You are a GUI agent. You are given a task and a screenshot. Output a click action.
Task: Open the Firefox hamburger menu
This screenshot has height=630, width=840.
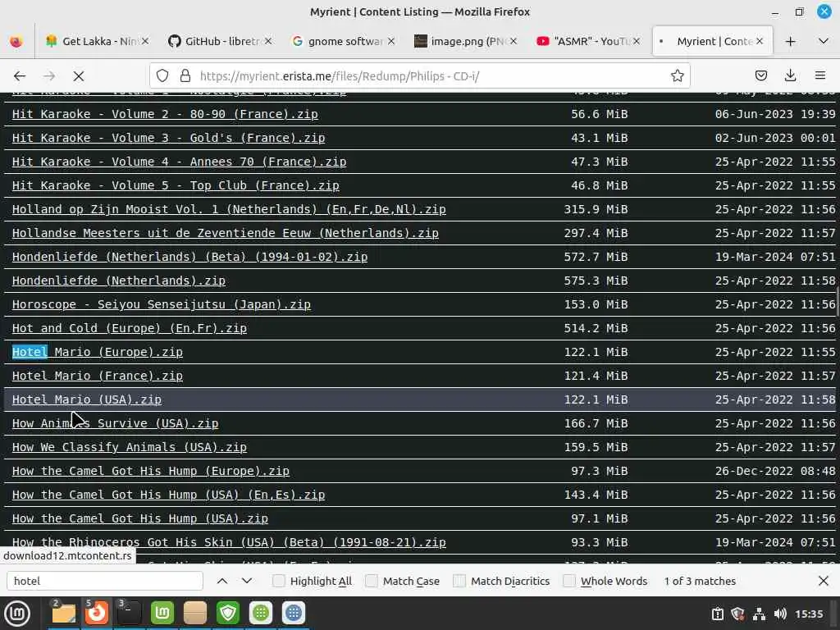820,76
